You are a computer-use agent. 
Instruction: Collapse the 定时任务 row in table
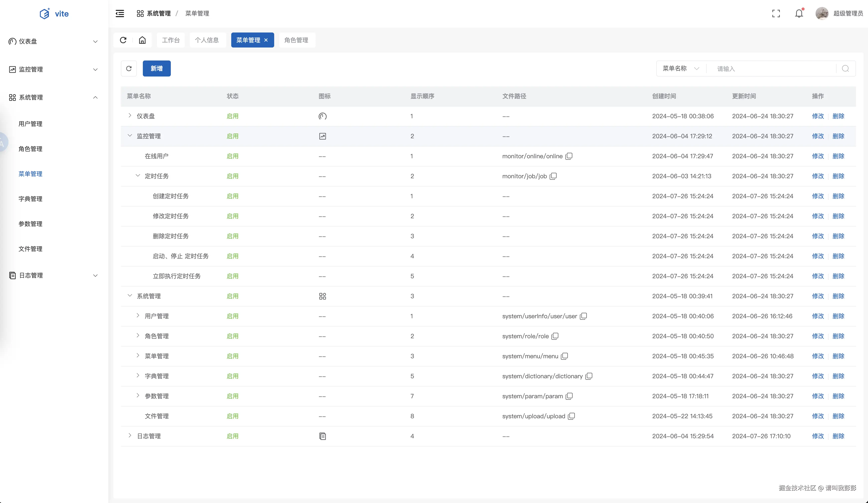coord(138,175)
